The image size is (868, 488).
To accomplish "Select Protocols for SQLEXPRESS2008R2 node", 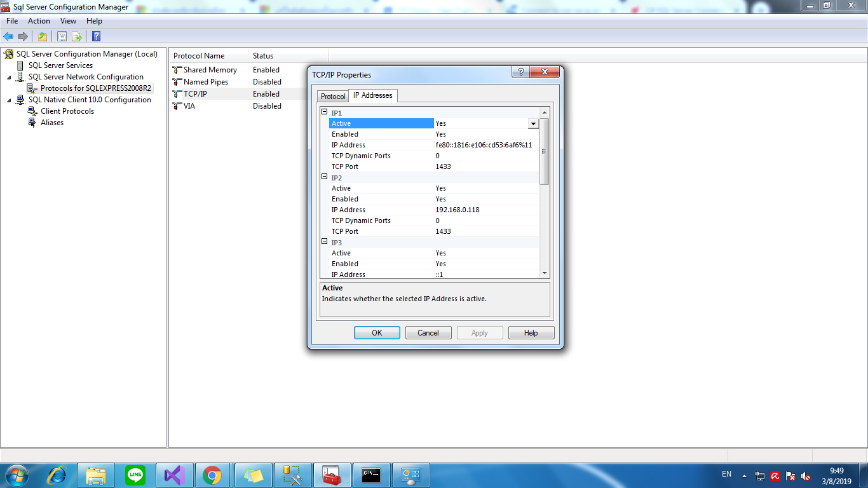I will (96, 88).
